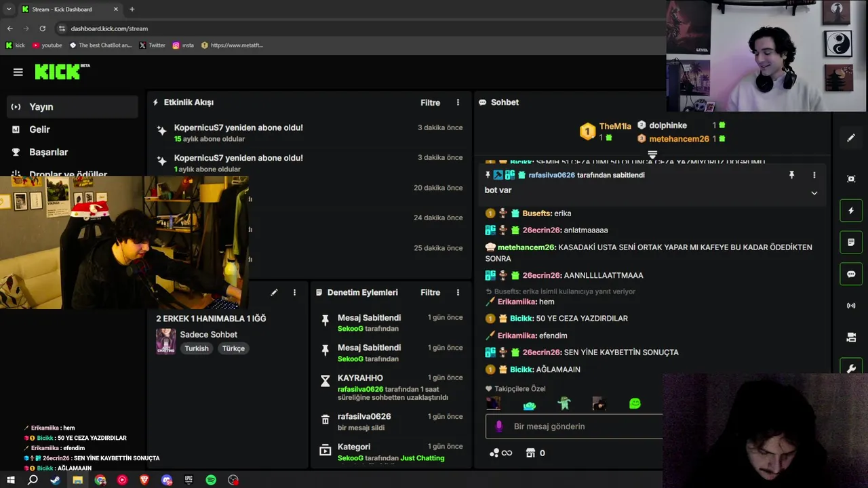
Task: Open three-dot menu of Denetim Eylemleri panel
Action: click(458, 293)
